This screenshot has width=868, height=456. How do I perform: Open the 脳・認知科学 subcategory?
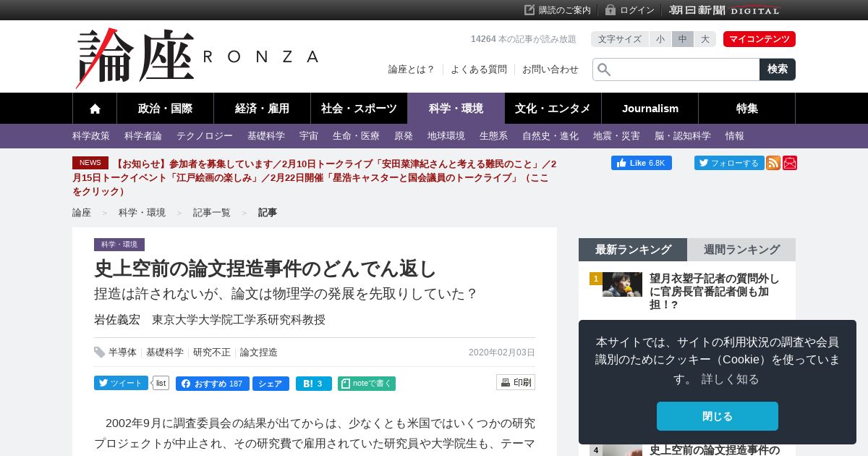pos(683,136)
